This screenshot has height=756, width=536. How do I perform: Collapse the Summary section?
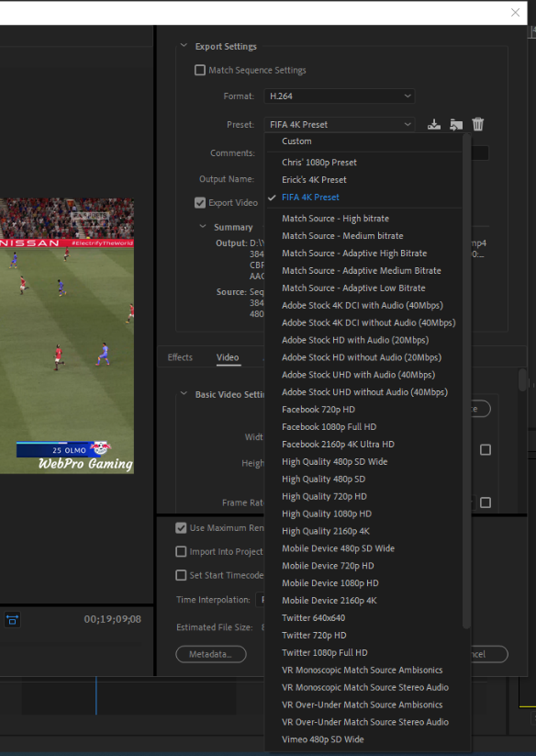203,227
